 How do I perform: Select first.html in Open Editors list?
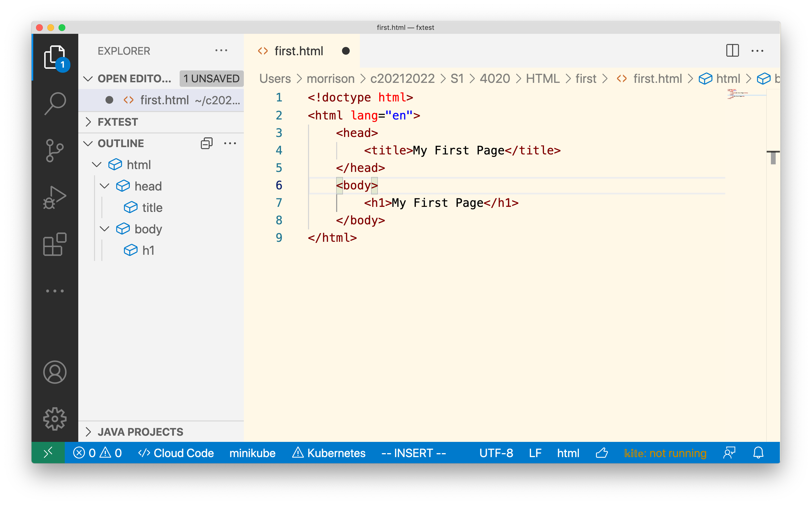tap(161, 100)
